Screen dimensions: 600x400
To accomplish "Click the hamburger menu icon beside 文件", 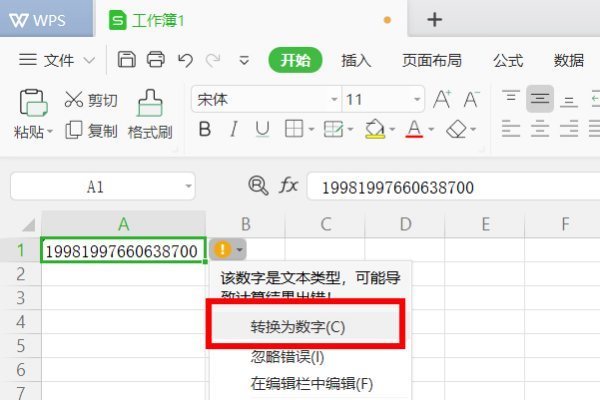I will [28, 60].
